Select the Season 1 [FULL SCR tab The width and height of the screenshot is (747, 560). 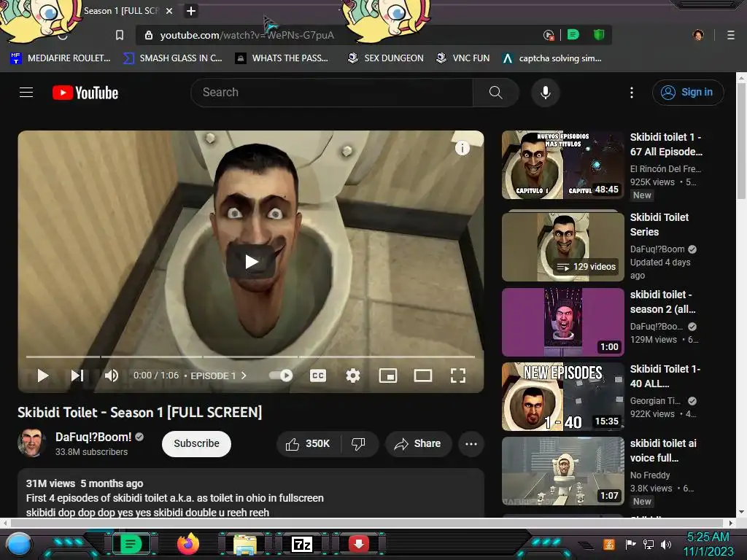click(x=121, y=11)
